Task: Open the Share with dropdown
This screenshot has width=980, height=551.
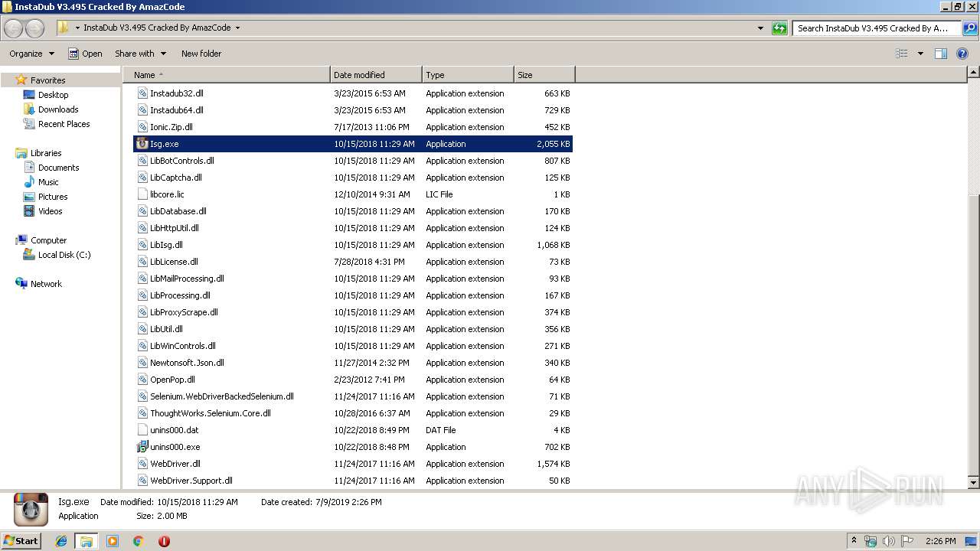Action: (x=140, y=54)
